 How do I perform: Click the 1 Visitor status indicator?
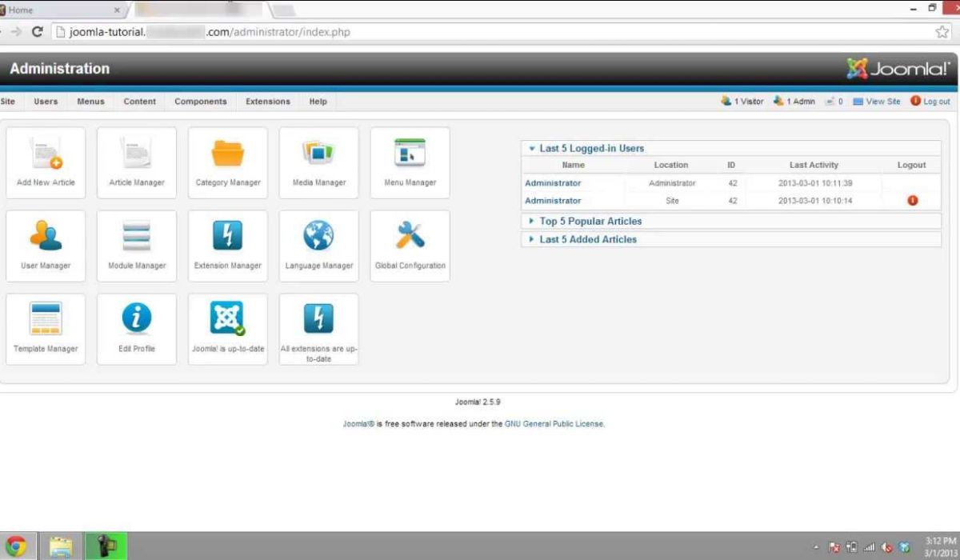point(742,102)
